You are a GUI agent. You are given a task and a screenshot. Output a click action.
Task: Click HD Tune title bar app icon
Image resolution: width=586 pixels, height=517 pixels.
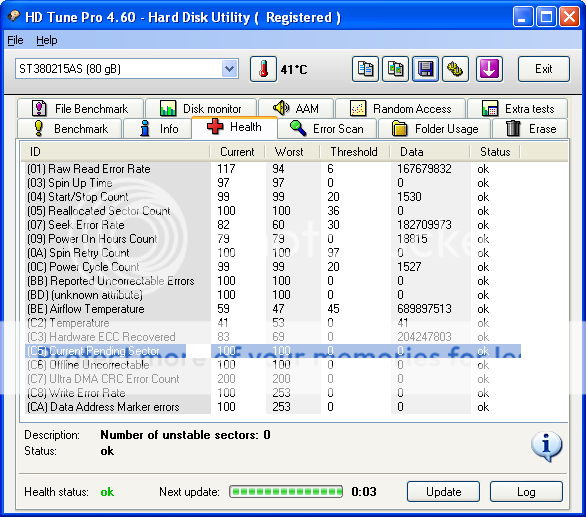pos(14,16)
